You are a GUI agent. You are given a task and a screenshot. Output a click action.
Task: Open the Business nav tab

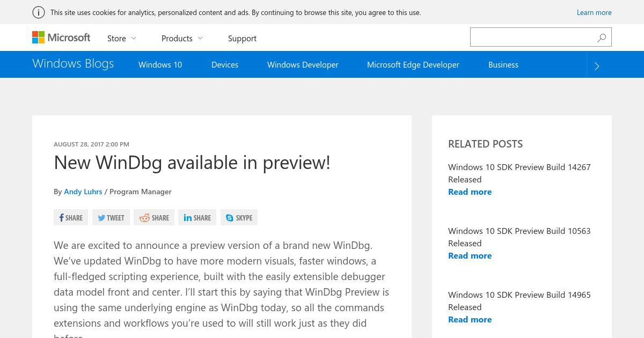[x=503, y=64]
